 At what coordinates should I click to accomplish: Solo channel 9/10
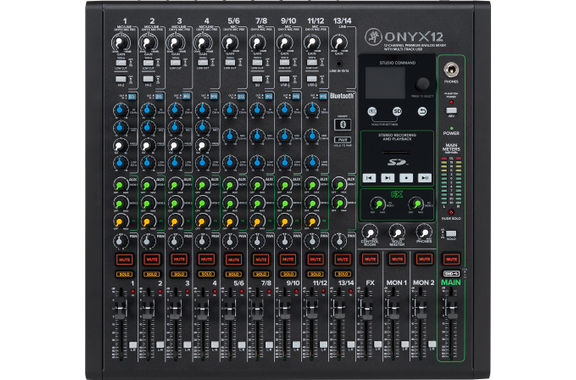tap(288, 274)
